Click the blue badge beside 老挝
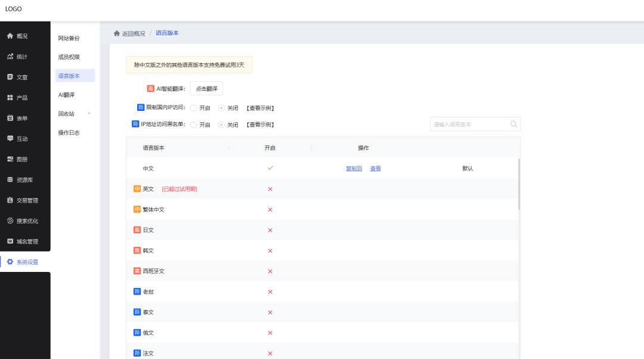The height and width of the screenshot is (359, 644). point(137,292)
